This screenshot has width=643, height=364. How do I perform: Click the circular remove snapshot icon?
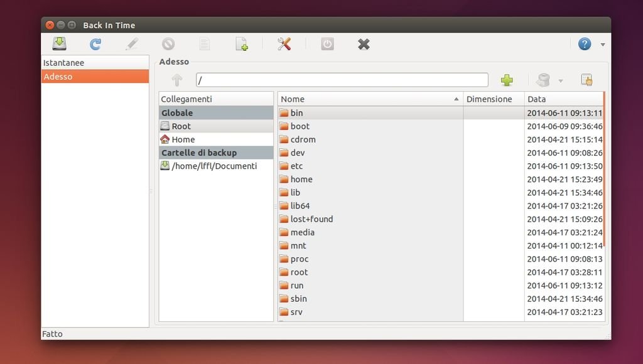(168, 44)
